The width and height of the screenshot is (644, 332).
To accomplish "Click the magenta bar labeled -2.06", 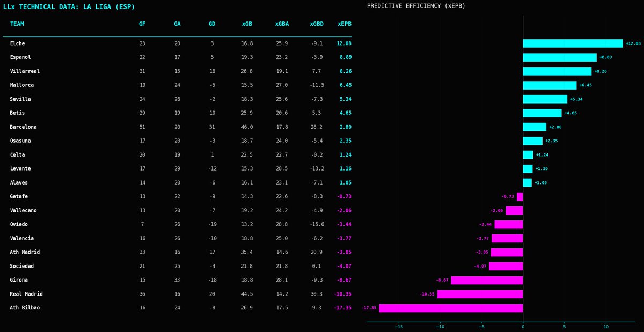I will tap(515, 211).
